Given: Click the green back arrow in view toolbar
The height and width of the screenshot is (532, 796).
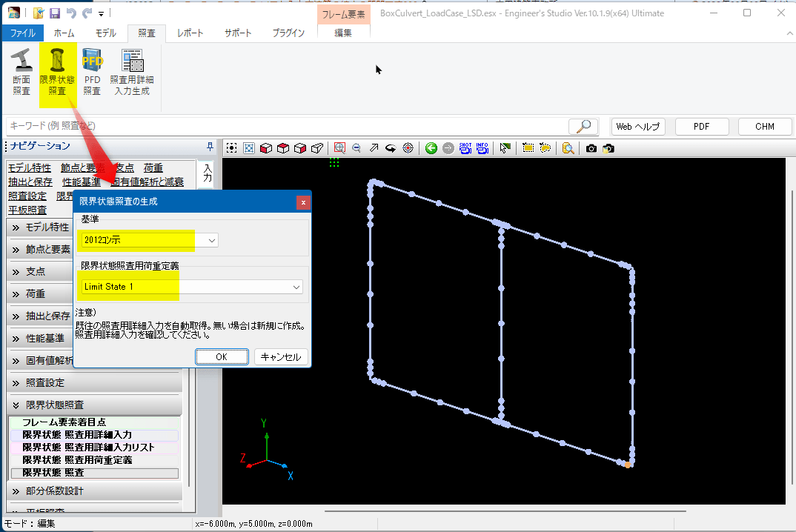Looking at the screenshot, I should point(431,148).
